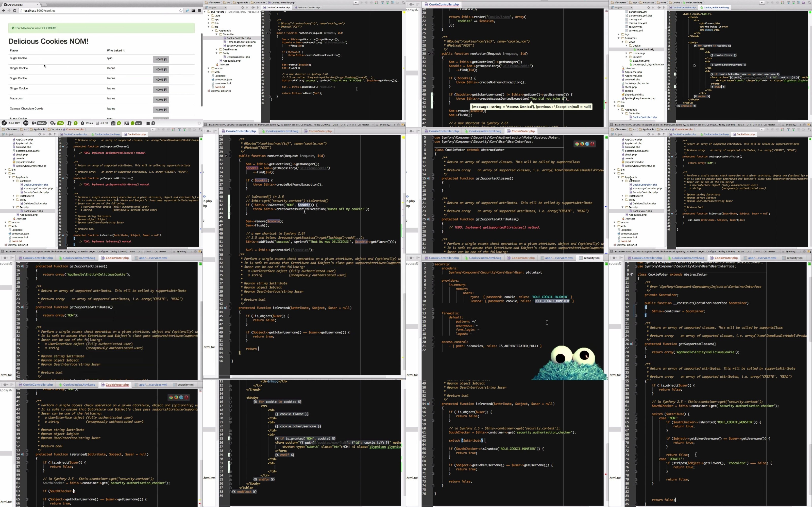This screenshot has height=507, width=812.
Task: Expand the logs folder in project tree
Action: 619,34
